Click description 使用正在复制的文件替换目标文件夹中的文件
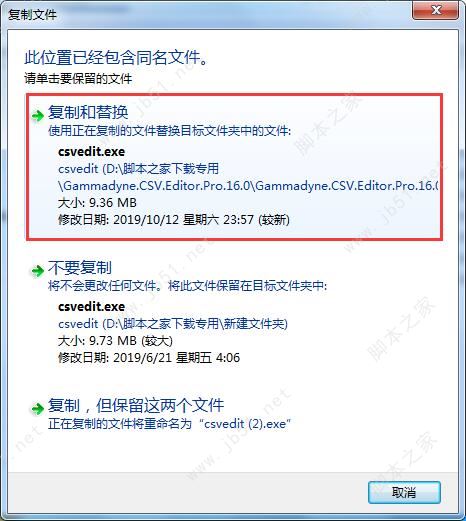The image size is (466, 521). [170, 131]
